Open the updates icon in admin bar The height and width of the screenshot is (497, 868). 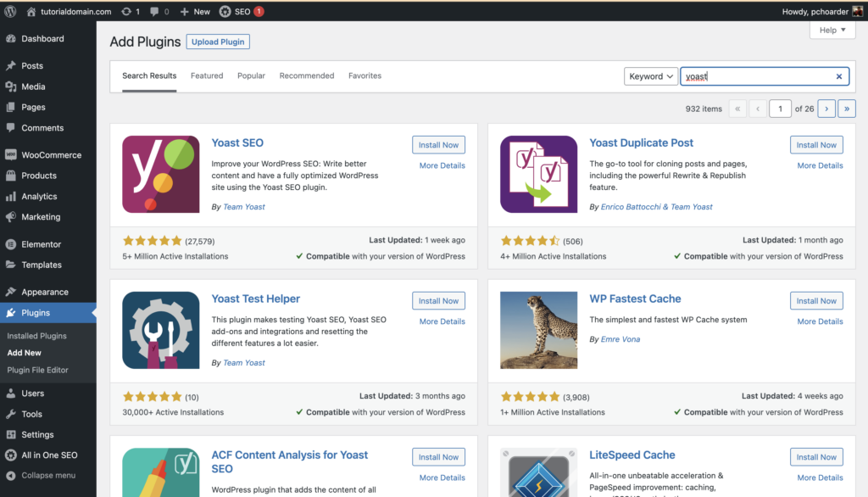(126, 11)
